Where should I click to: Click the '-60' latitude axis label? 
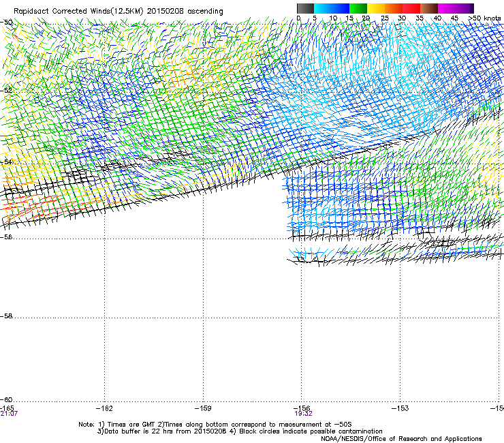[x=6, y=400]
